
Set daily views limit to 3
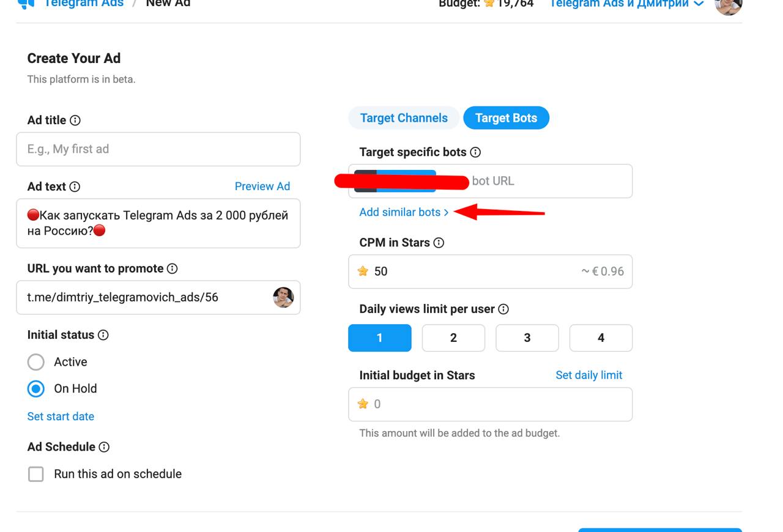(527, 338)
